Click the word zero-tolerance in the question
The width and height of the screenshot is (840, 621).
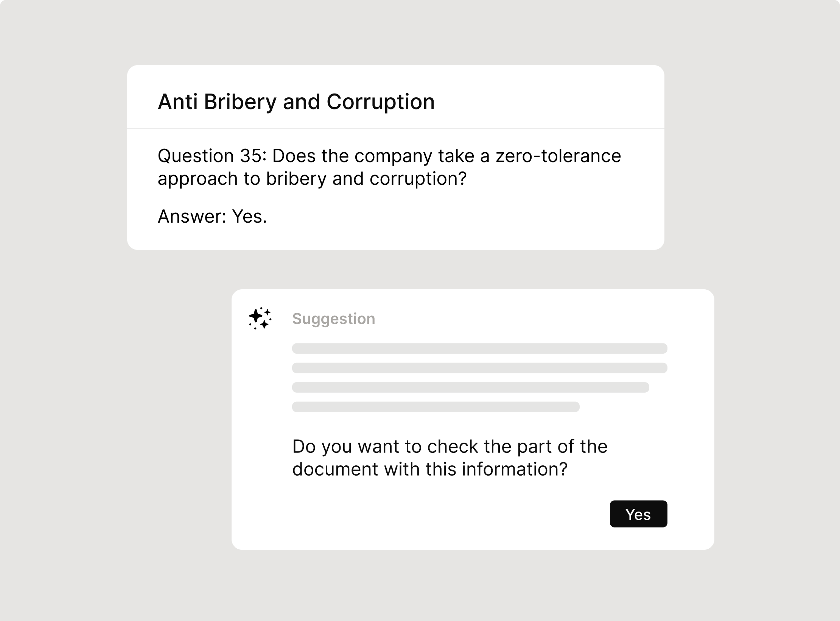[558, 156]
